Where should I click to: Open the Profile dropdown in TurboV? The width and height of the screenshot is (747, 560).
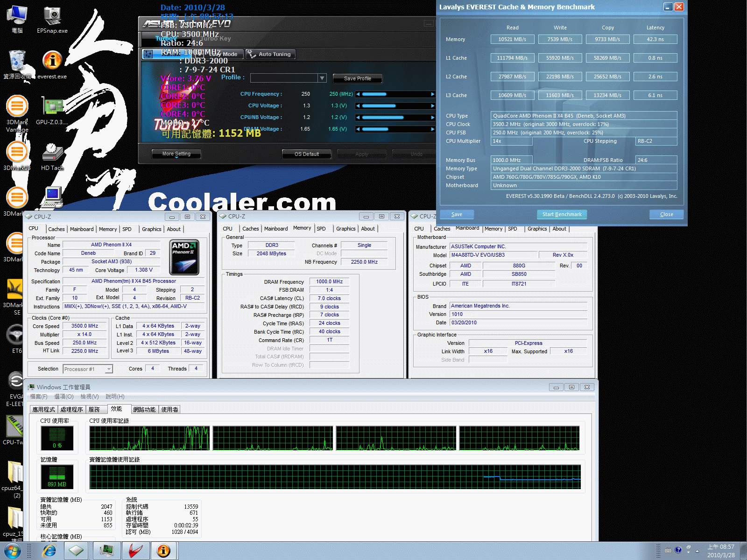coord(322,78)
